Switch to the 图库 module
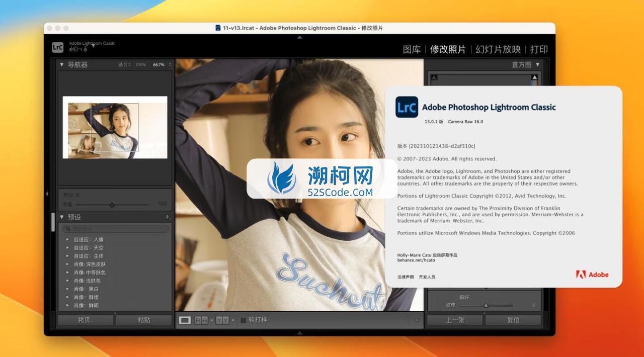 tap(412, 49)
